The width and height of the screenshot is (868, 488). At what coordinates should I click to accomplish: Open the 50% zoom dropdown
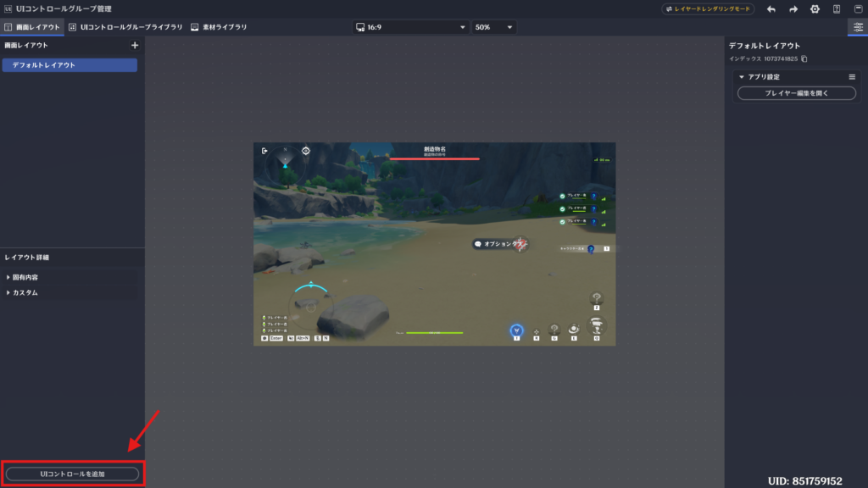[494, 27]
